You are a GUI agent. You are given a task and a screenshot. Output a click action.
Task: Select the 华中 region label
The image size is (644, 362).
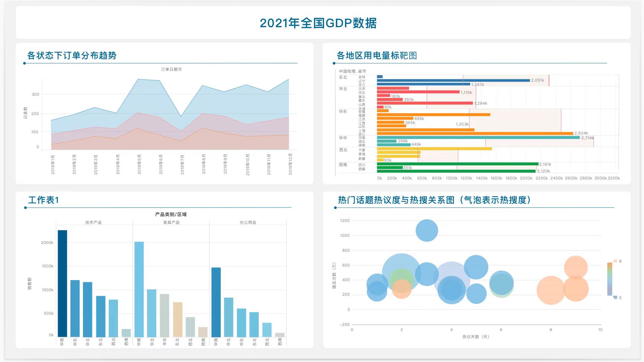(x=343, y=138)
